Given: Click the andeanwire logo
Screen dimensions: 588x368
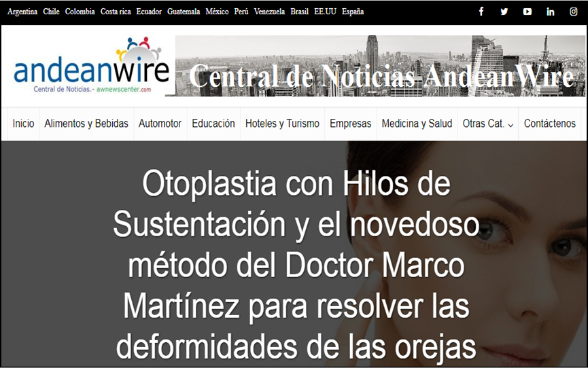Looking at the screenshot, I should click(x=91, y=66).
